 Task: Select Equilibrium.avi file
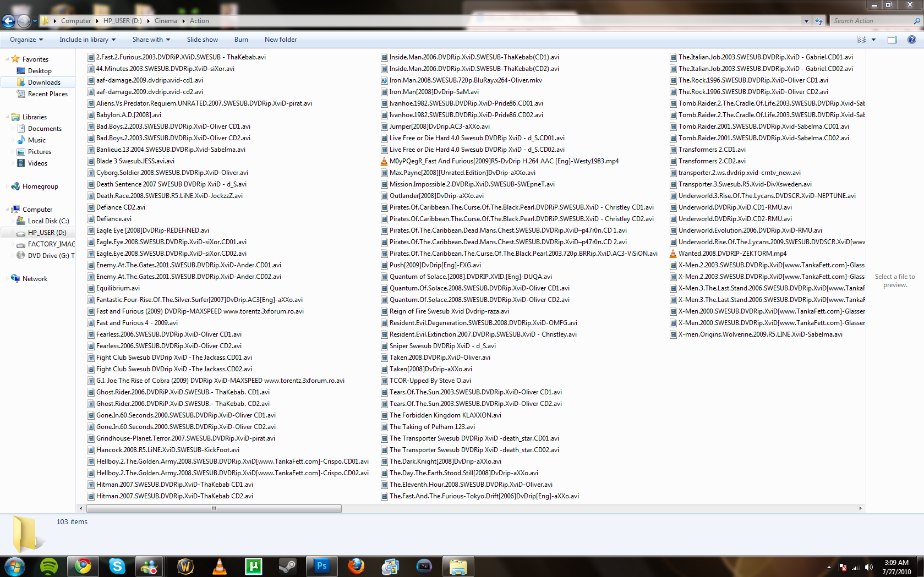[x=118, y=288]
